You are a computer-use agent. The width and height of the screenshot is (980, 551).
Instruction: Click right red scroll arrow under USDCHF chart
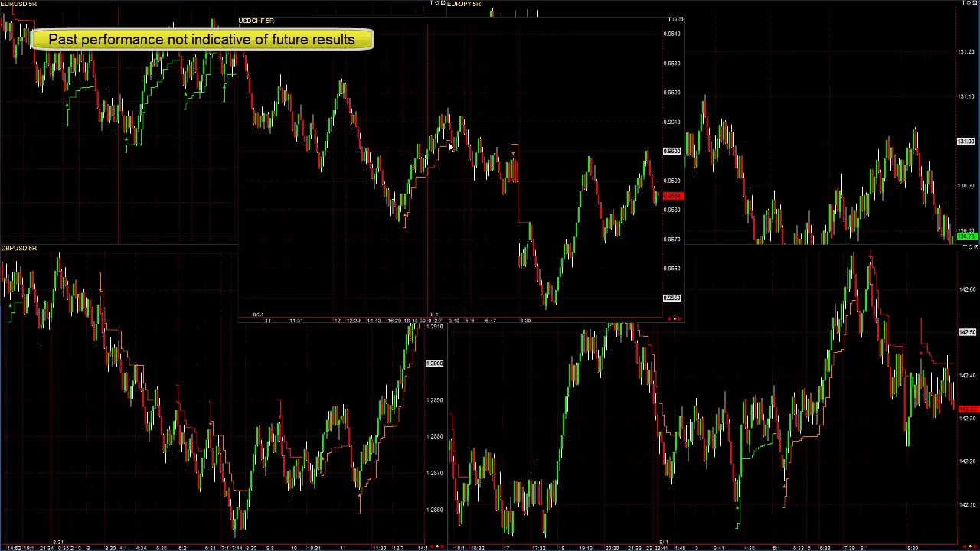(x=681, y=318)
